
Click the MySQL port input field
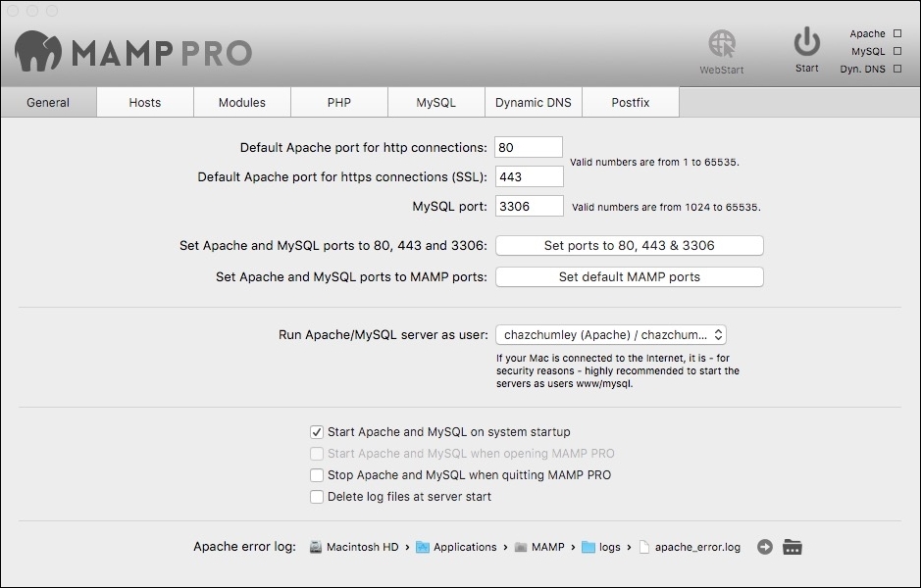[x=530, y=206]
